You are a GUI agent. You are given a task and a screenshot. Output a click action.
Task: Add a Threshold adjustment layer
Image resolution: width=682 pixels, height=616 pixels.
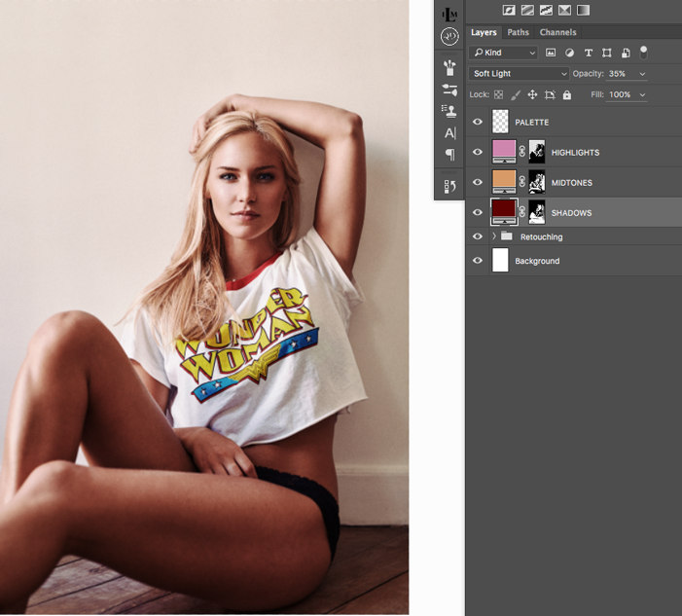tap(546, 10)
